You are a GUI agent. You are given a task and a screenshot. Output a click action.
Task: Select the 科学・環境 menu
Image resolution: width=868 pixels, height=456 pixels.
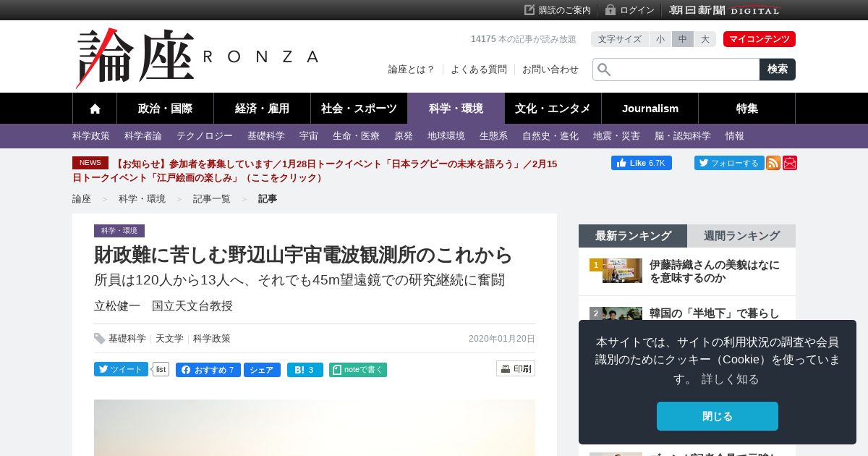[x=456, y=109]
